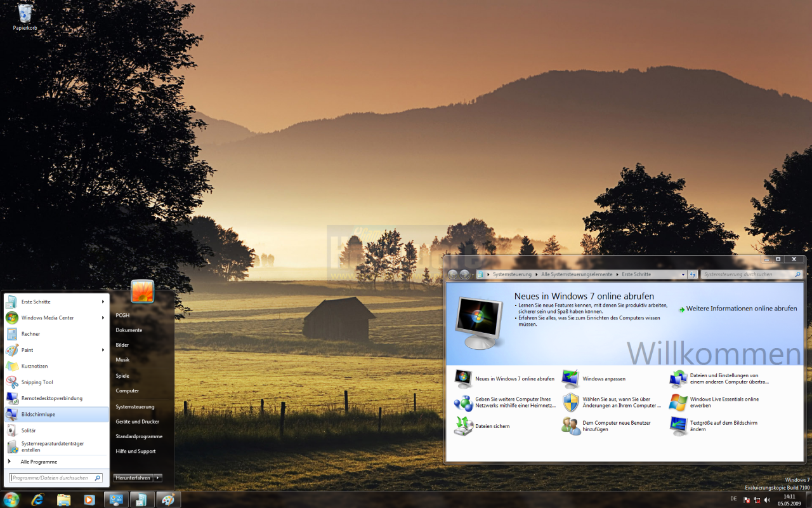Click Alle Systemsteuerungselemente breadcrumb

pyautogui.click(x=577, y=274)
